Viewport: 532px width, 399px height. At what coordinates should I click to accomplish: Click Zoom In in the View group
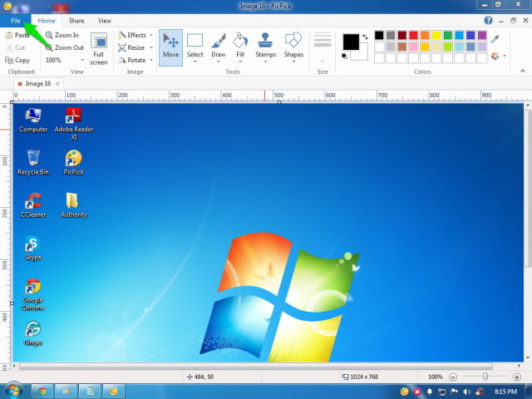click(x=62, y=35)
